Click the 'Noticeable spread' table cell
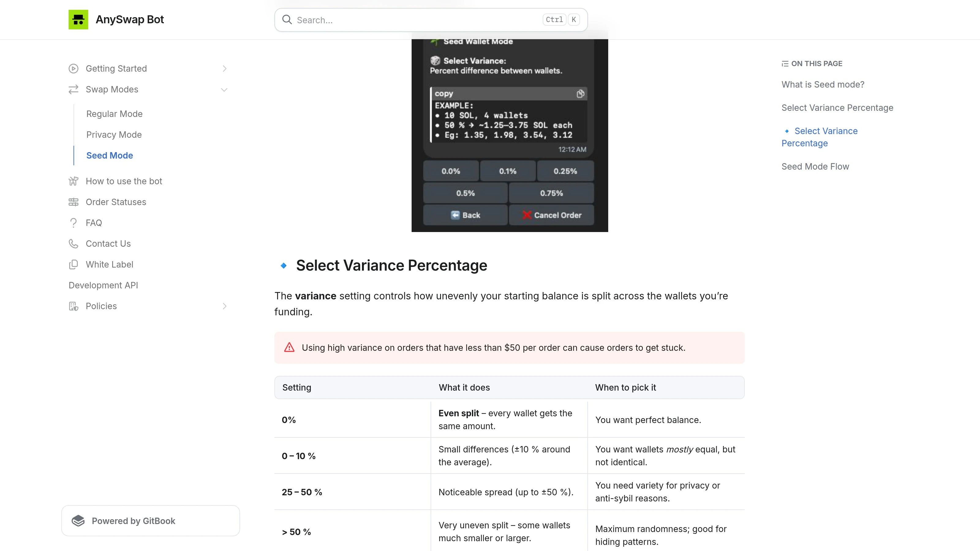The height and width of the screenshot is (551, 980). point(509,492)
